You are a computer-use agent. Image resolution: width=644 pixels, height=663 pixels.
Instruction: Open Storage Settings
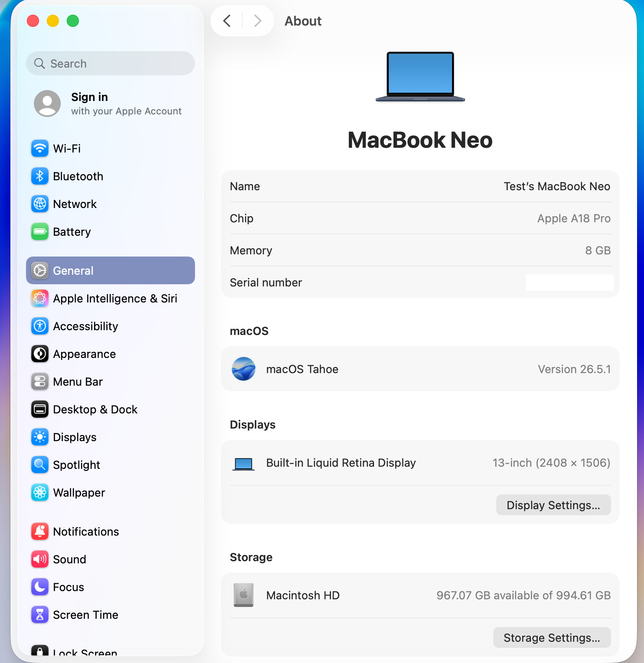(x=552, y=637)
